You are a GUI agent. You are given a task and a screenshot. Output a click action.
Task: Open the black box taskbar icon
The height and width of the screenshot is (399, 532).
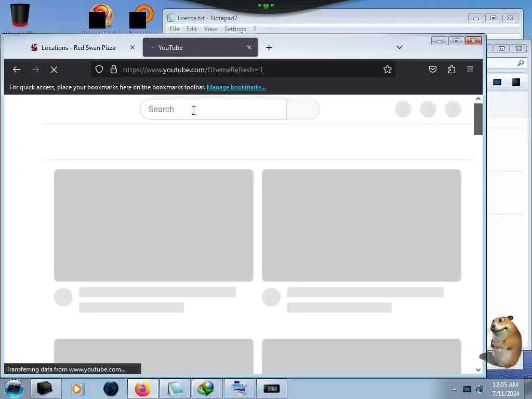click(x=45, y=389)
